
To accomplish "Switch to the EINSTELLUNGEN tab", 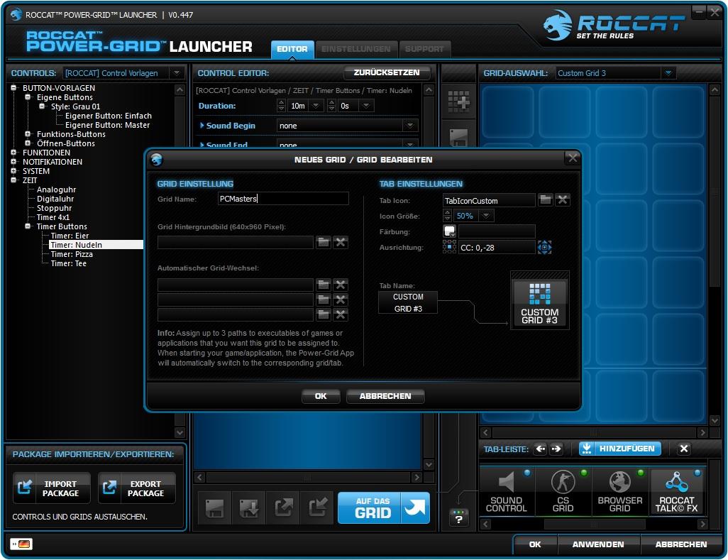I will [x=356, y=49].
